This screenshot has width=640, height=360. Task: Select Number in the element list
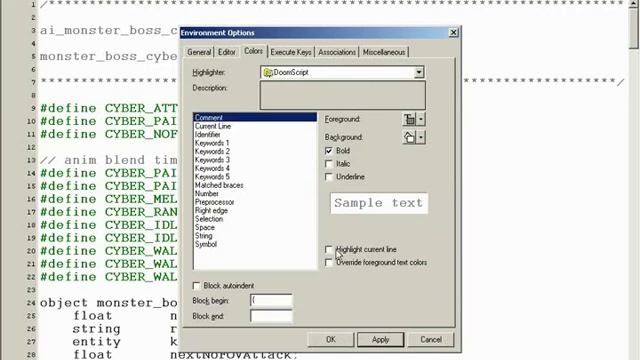(x=255, y=193)
